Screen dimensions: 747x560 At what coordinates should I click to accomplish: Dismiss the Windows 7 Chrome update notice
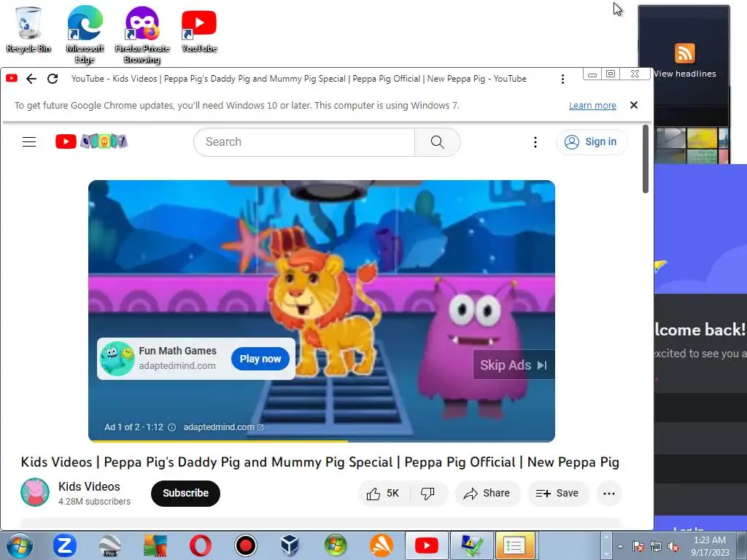click(634, 105)
